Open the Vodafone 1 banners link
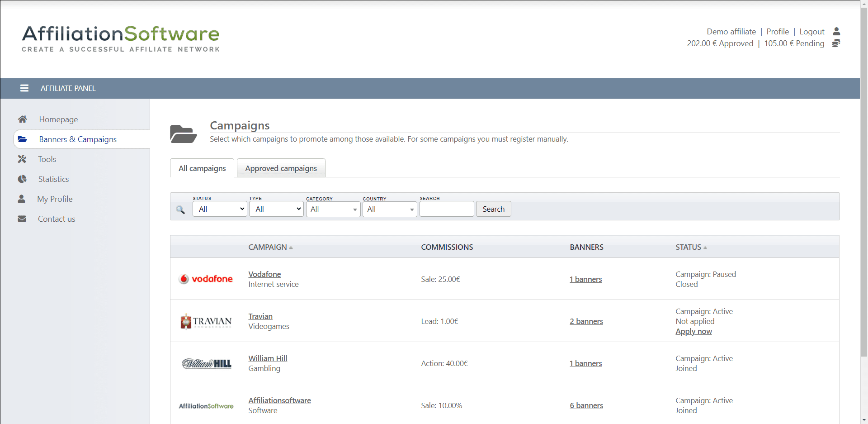The height and width of the screenshot is (424, 868). [585, 279]
